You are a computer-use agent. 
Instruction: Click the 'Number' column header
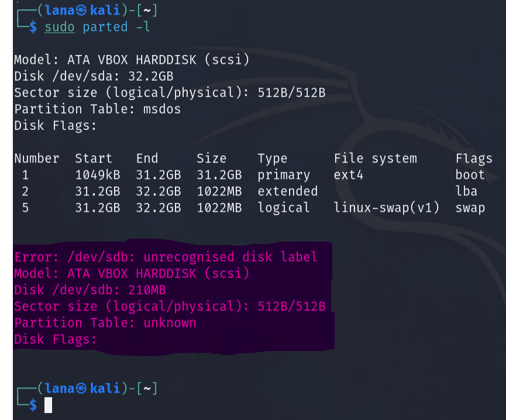click(37, 159)
